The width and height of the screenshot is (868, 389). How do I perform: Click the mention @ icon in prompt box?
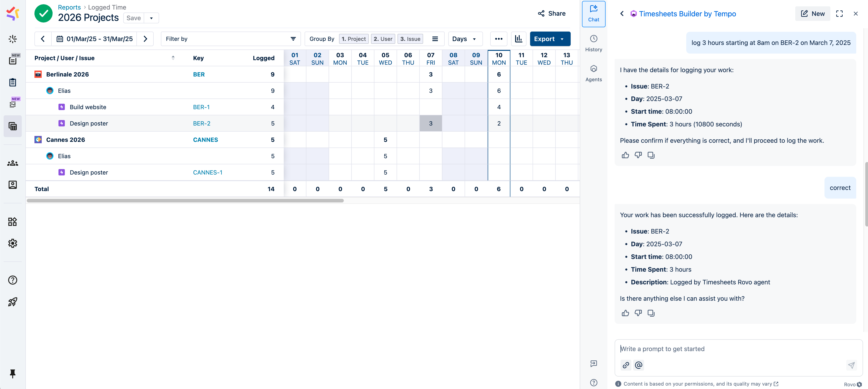(638, 365)
